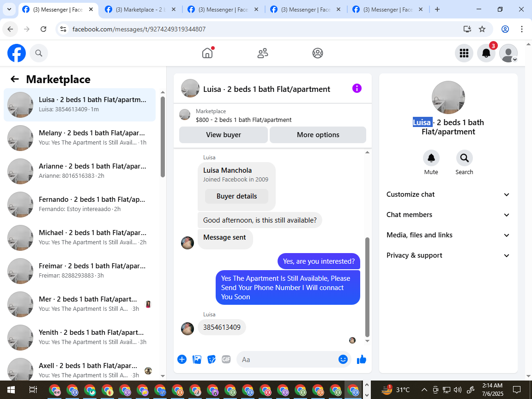Open Yenith conversation in list
The height and width of the screenshot is (399, 532).
[x=80, y=337]
